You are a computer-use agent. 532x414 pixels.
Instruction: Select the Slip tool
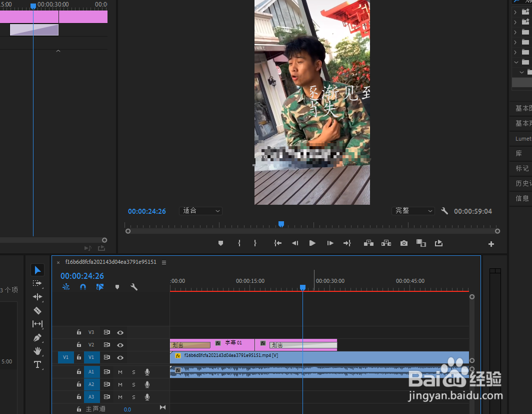click(37, 324)
